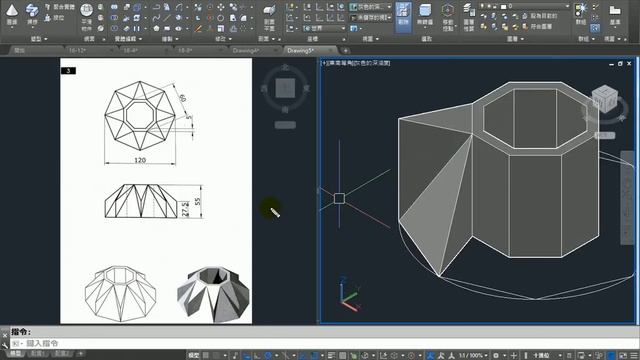Image resolution: width=640 pixels, height=360 pixels.
Task: Click the new drawing tab plus button
Action: coord(346,51)
